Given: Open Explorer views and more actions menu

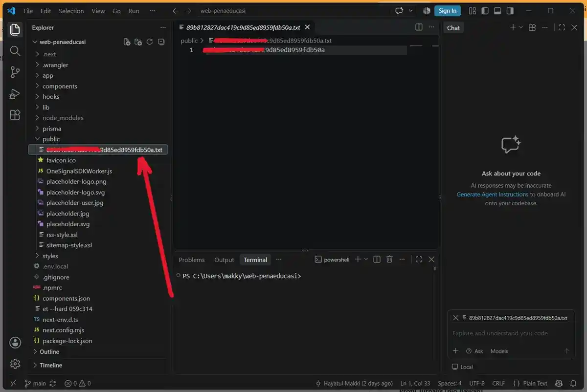Looking at the screenshot, I should pyautogui.click(x=163, y=28).
